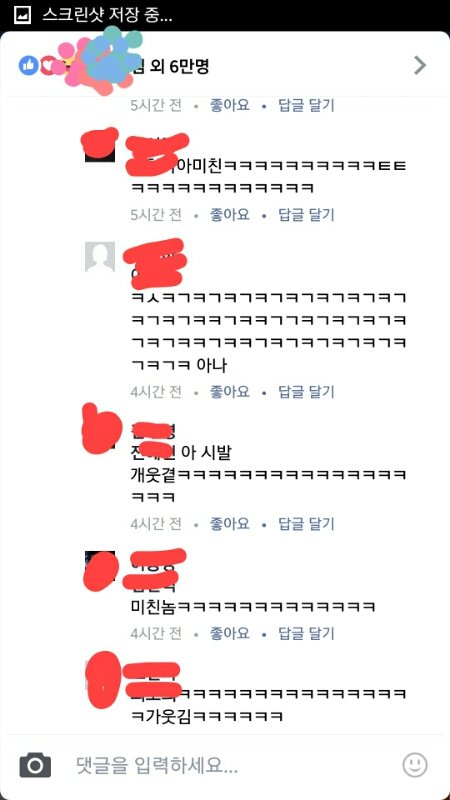Screen dimensions: 450x800
Task: Like the '개웃곁ㅋㅋㅋ' comment
Action: pos(230,523)
